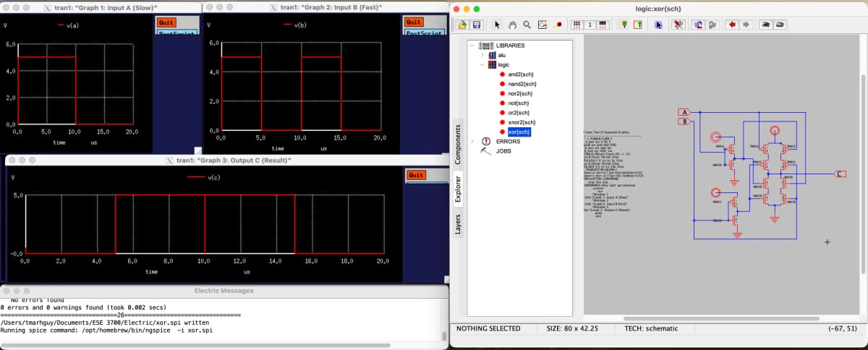Expand the alu library node

tap(482, 55)
